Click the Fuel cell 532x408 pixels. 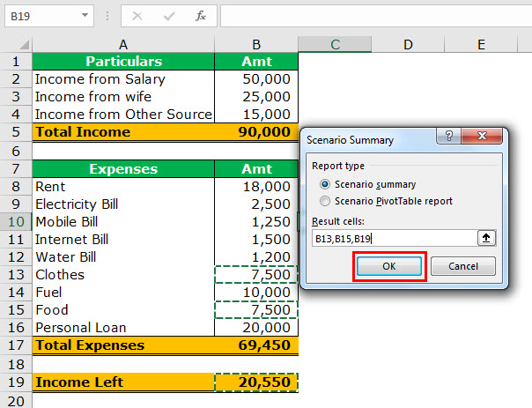[x=123, y=293]
